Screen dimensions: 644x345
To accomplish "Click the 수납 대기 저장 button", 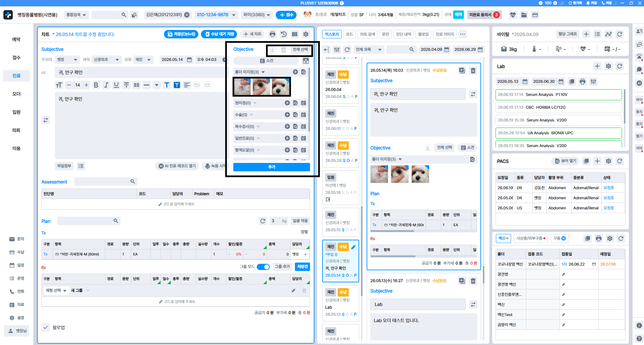I will (219, 34).
